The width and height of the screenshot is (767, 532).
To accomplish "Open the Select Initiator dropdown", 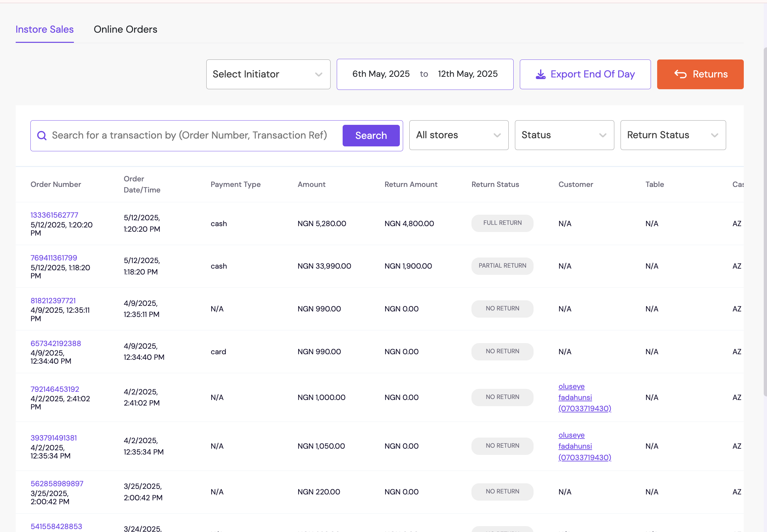I will click(268, 74).
